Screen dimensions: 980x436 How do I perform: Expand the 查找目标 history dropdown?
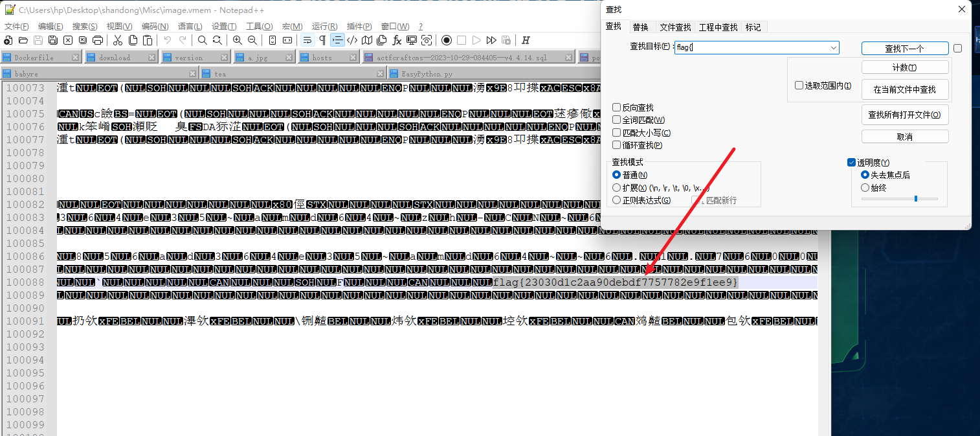coord(833,47)
